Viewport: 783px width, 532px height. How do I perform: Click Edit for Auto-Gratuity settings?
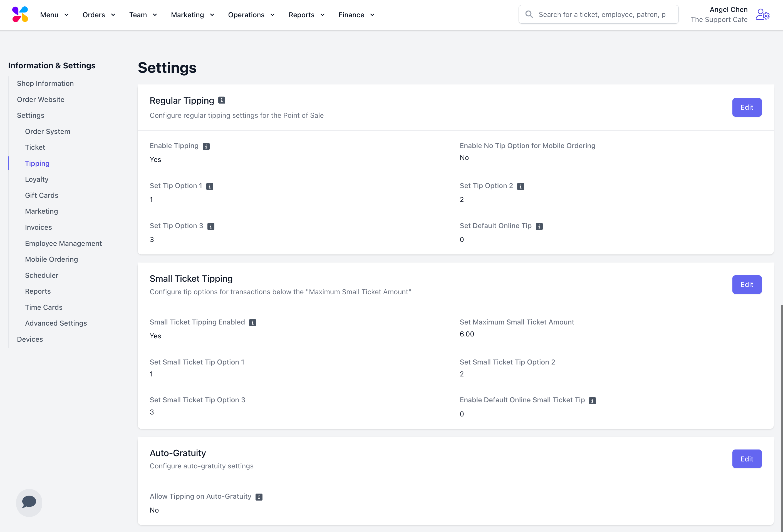[x=746, y=459]
